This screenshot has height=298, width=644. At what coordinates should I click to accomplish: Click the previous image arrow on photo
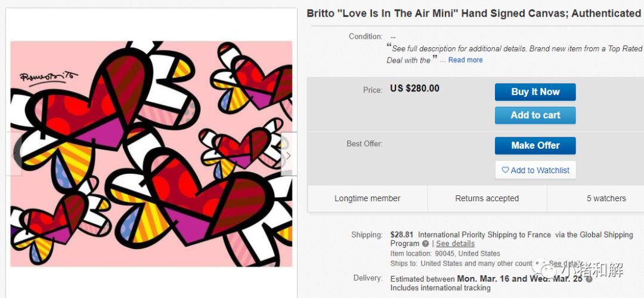(14, 154)
